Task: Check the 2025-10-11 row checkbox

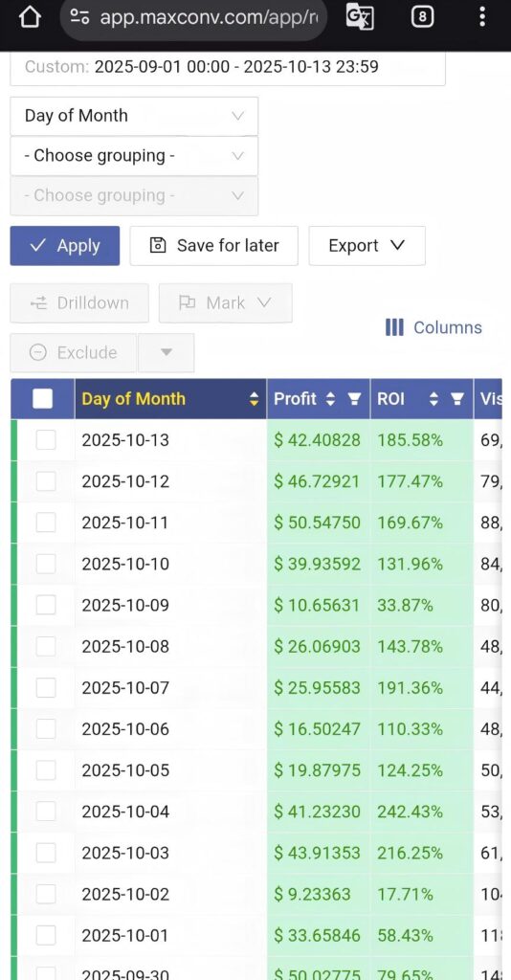Action: 46,523
